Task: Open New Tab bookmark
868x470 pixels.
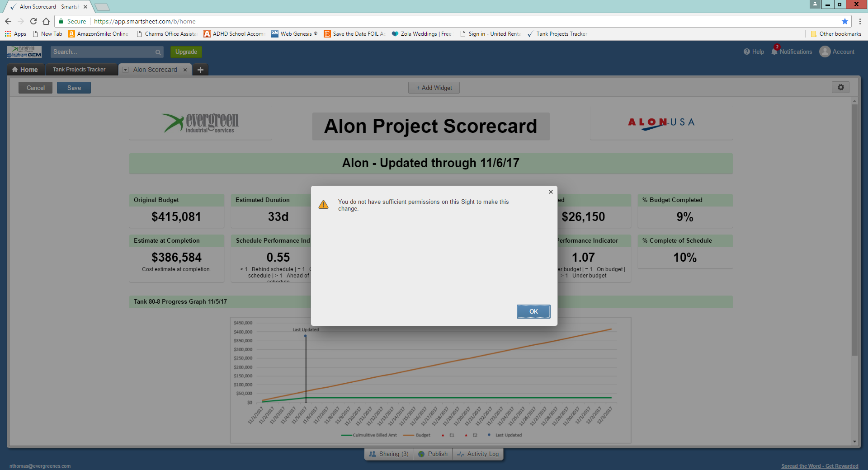Action: tap(47, 34)
